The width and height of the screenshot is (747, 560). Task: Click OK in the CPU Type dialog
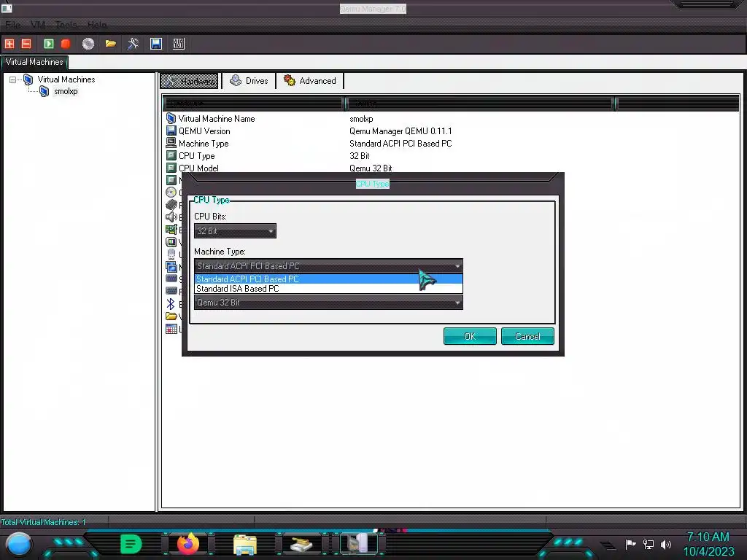coord(470,336)
